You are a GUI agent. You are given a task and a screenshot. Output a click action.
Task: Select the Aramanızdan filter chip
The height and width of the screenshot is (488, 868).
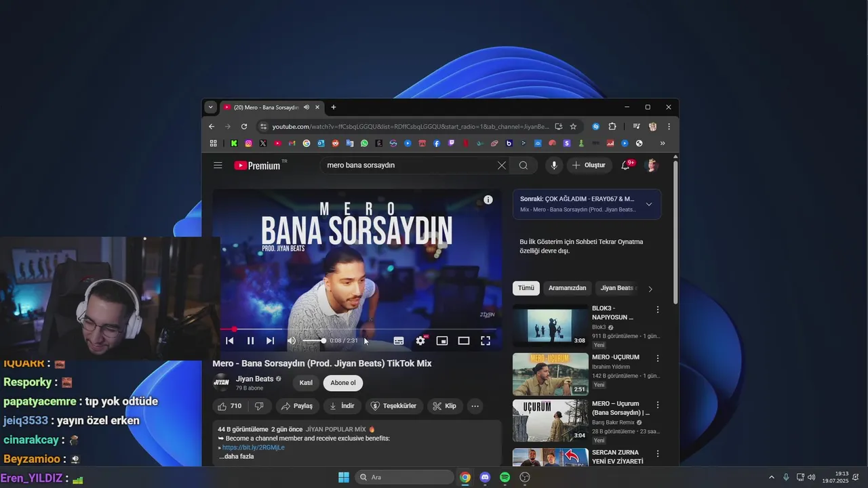(x=567, y=288)
